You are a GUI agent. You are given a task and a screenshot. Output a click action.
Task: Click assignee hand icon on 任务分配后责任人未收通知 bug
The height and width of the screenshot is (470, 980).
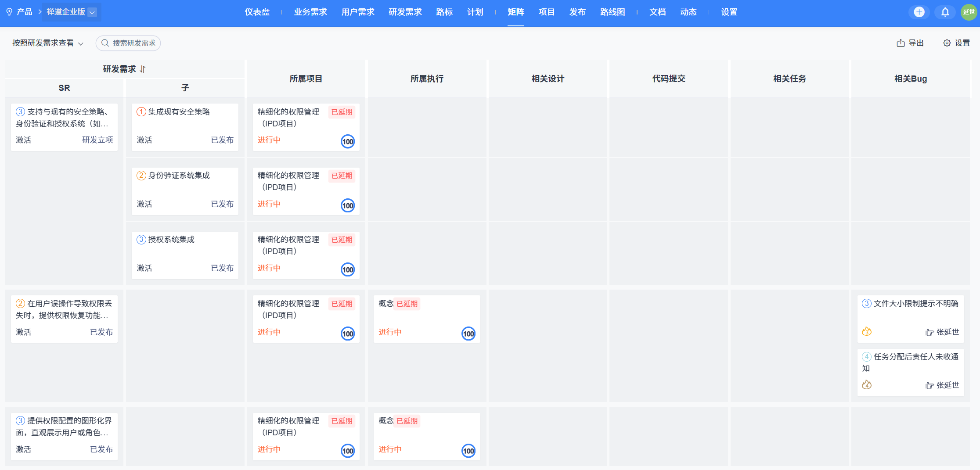tap(930, 386)
